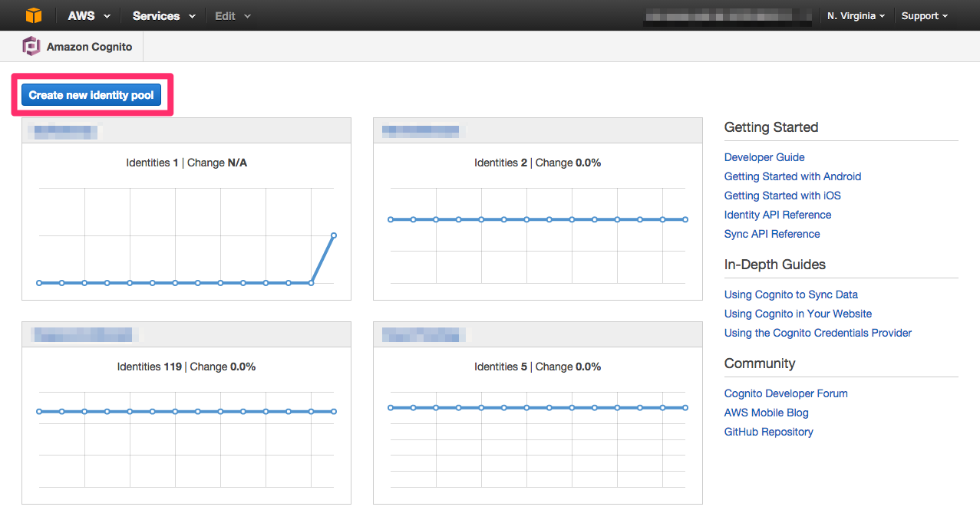This screenshot has height=523, width=980.
Task: Open the identity pool with Identities 5
Action: click(423, 334)
